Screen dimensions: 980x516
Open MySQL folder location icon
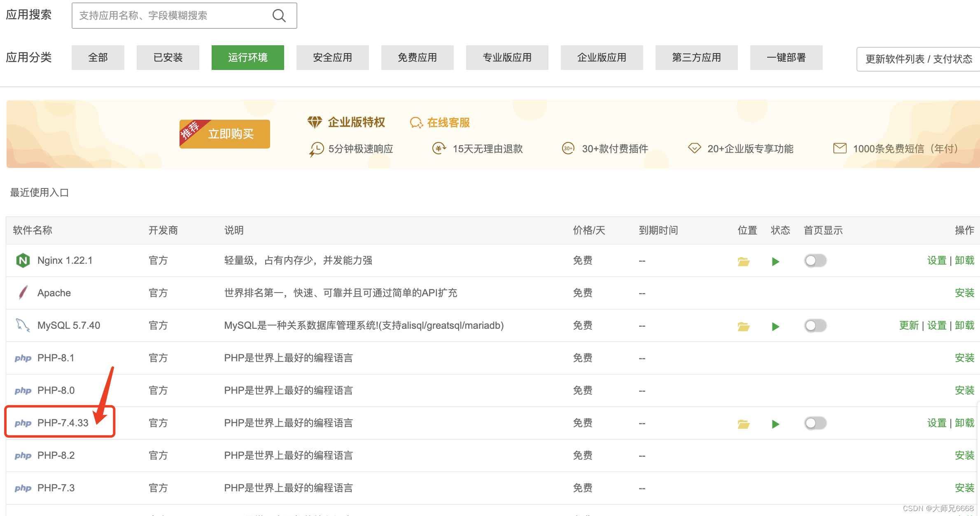743,326
